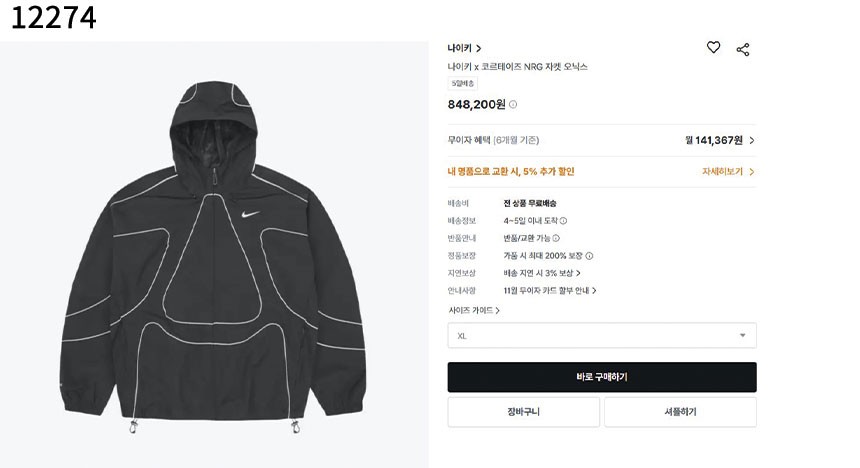Click info icon beside 최대 200% 보장
Screen dimensions: 860x468
(x=589, y=256)
